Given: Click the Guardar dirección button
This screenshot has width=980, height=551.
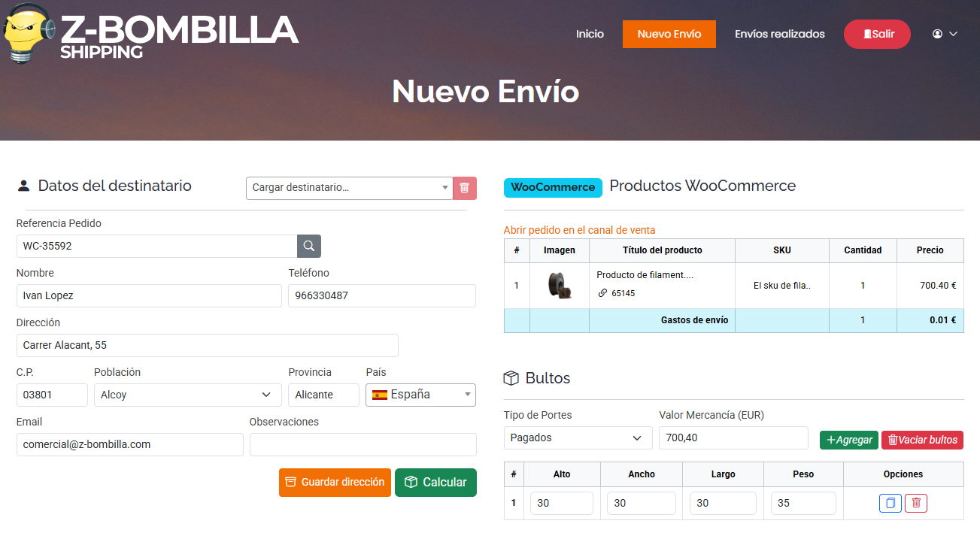Looking at the screenshot, I should (x=335, y=482).
